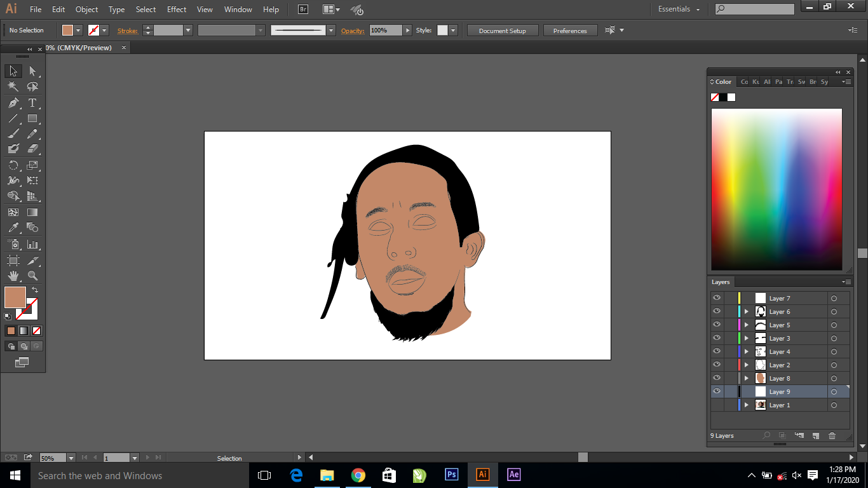Delete selection with Layers trash icon
868x488 pixels.
832,436
